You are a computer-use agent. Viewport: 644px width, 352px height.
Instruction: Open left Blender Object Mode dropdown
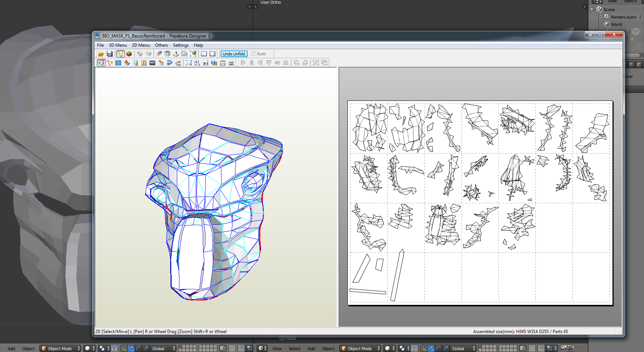pyautogui.click(x=60, y=348)
